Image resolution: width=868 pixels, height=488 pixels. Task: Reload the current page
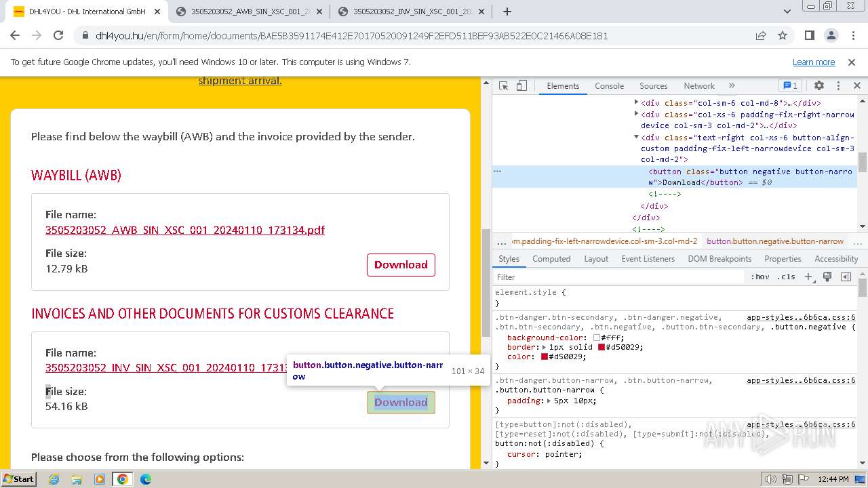58,36
